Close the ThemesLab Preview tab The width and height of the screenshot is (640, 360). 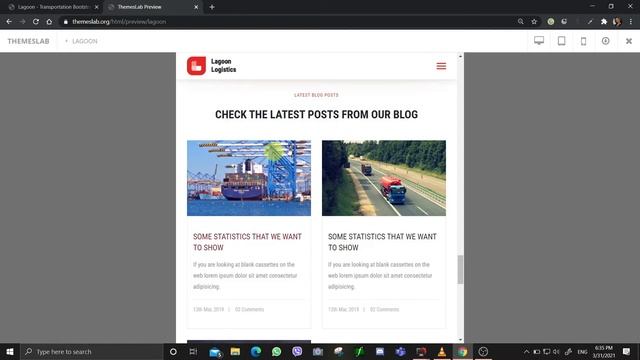point(196,7)
